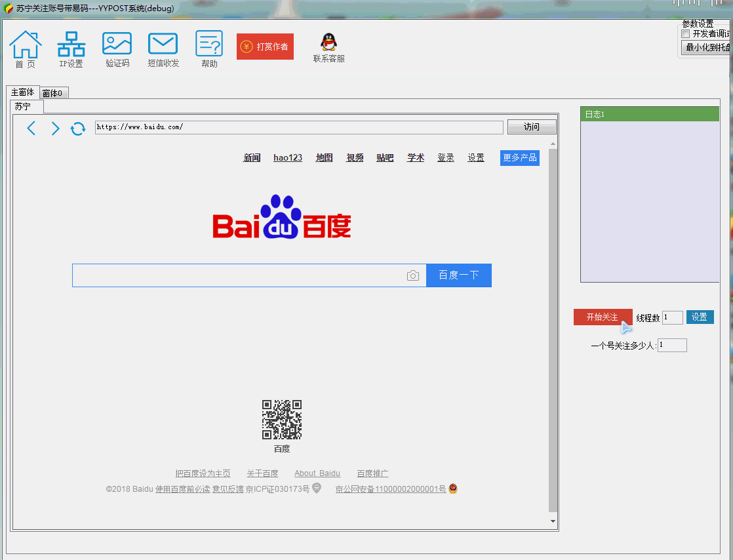733x560 pixels.
Task: Open the 首页 home icon
Action: (26, 49)
